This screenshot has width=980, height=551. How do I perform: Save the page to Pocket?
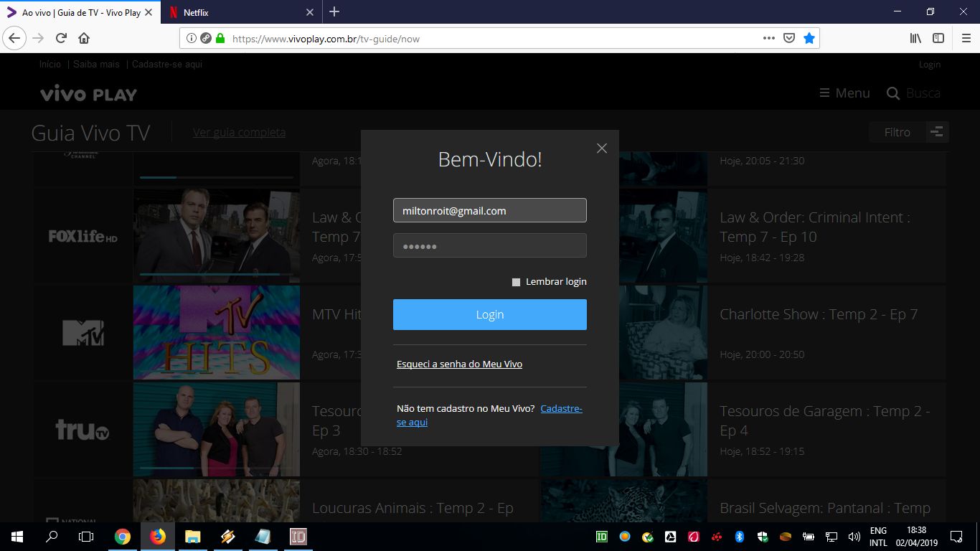[x=788, y=39]
